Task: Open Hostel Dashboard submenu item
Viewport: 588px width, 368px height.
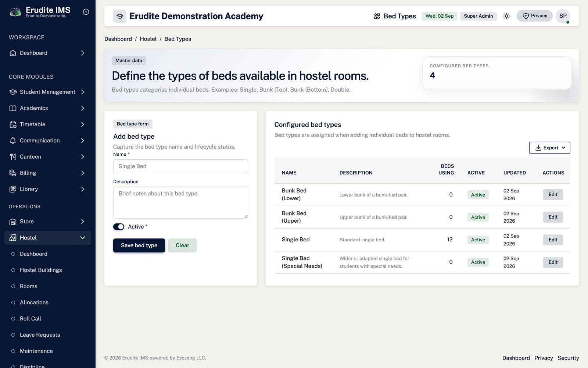Action: pos(48,254)
